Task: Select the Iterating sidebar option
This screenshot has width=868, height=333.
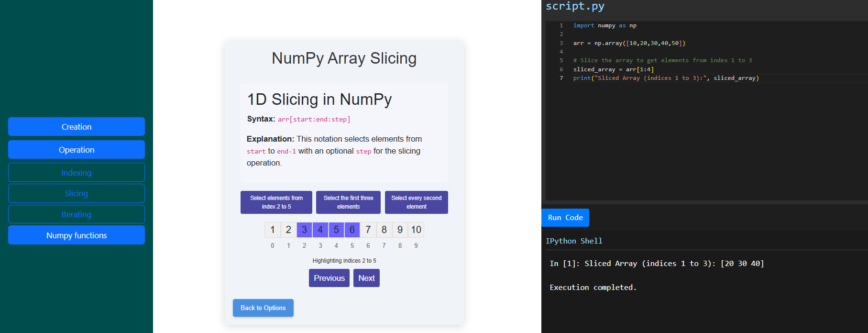Action: click(77, 214)
